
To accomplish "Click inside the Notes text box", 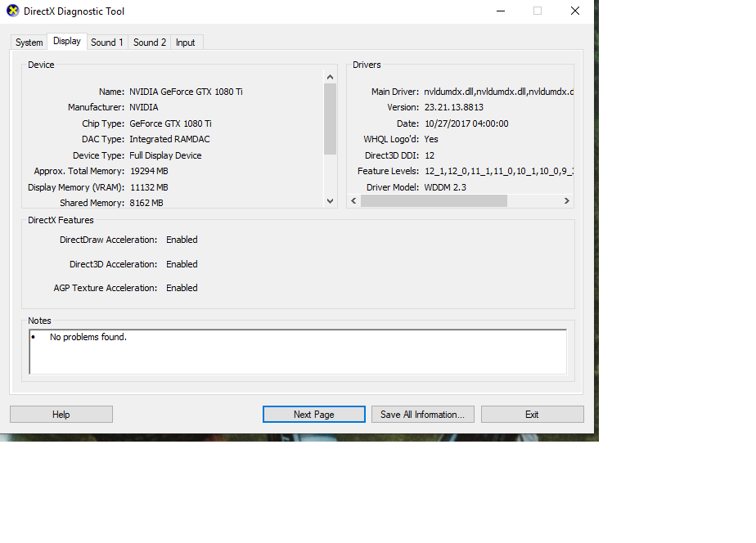I will coord(298,352).
